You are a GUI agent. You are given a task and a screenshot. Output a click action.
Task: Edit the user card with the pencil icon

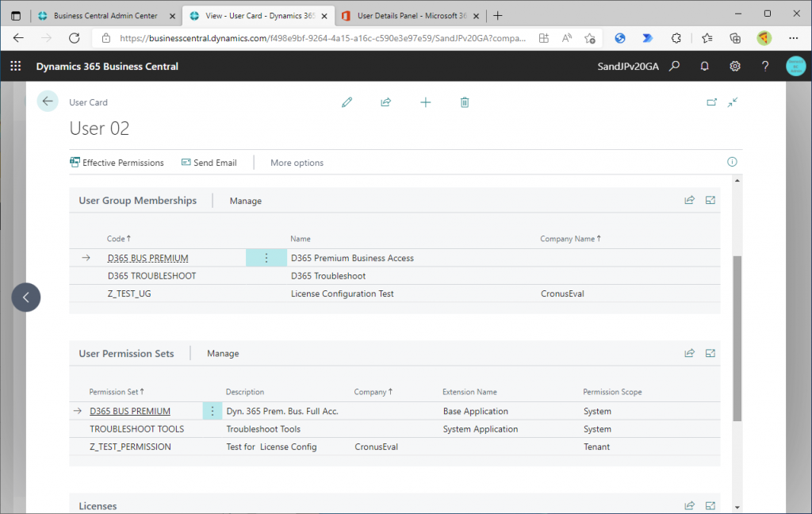click(347, 102)
